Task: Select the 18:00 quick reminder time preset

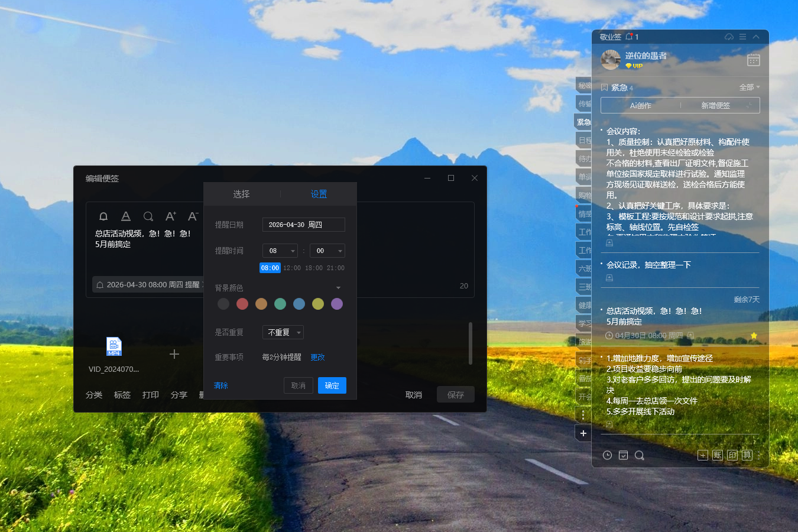Action: 313,268
